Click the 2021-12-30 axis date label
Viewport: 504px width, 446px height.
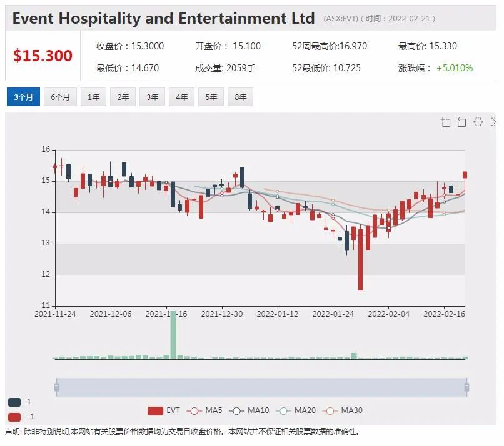[222, 314]
